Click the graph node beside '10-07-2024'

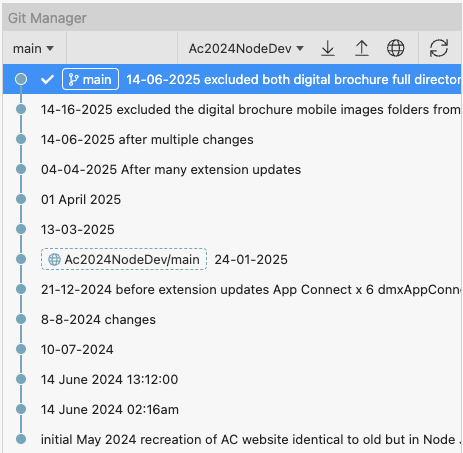[21, 349]
